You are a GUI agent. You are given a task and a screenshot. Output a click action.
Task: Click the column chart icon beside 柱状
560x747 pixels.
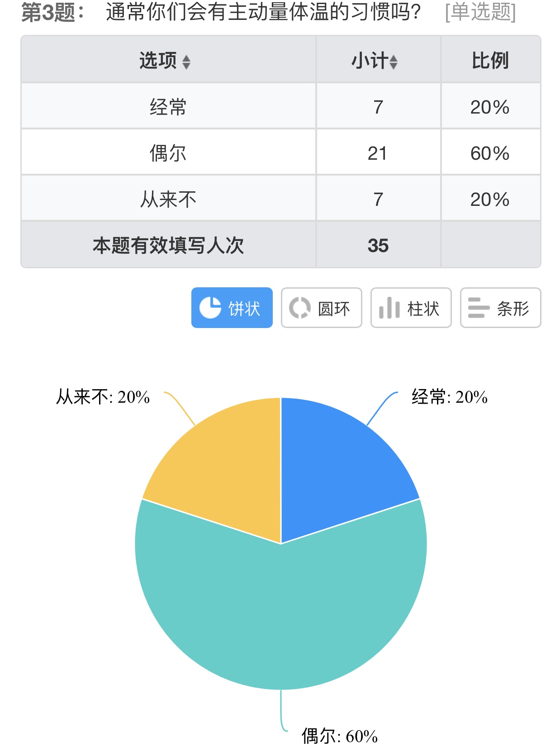pos(389,308)
